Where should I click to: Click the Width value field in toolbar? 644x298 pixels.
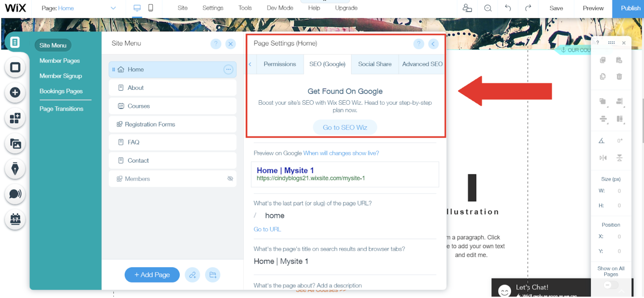(x=619, y=191)
